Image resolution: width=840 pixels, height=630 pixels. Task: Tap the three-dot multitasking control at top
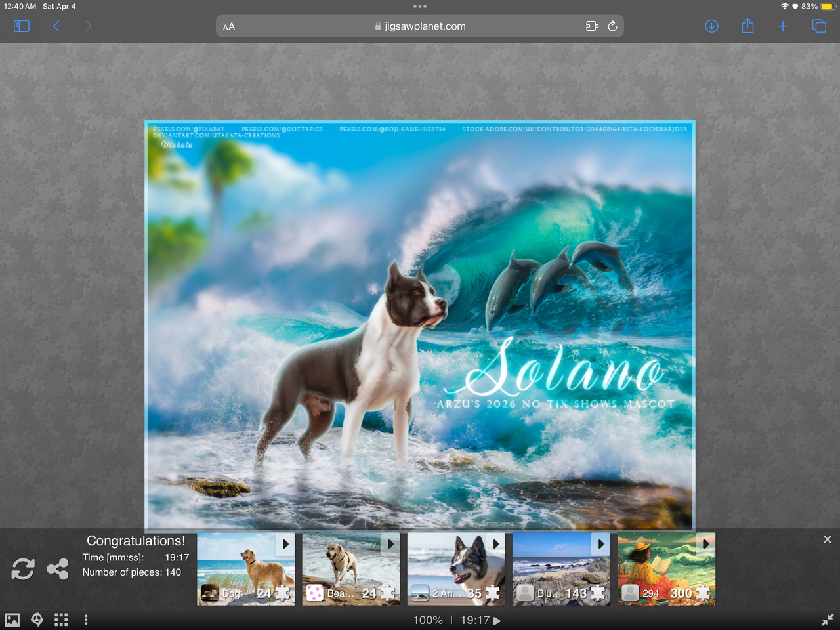coord(420,7)
